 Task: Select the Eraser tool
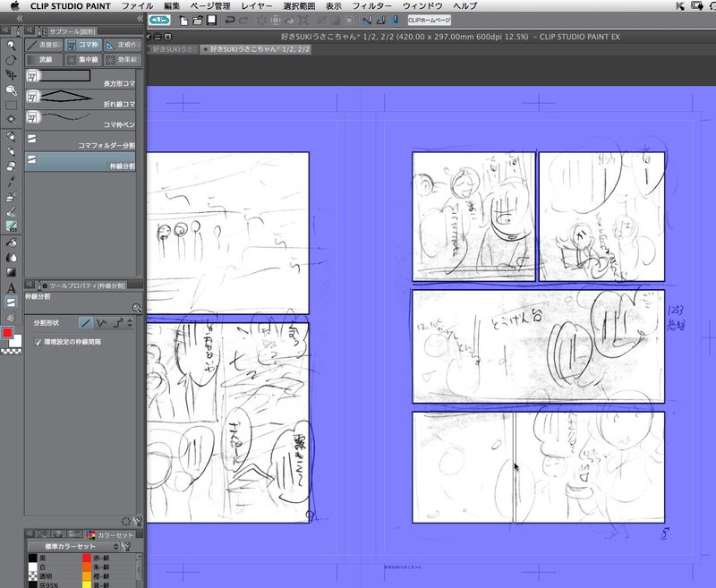11,166
